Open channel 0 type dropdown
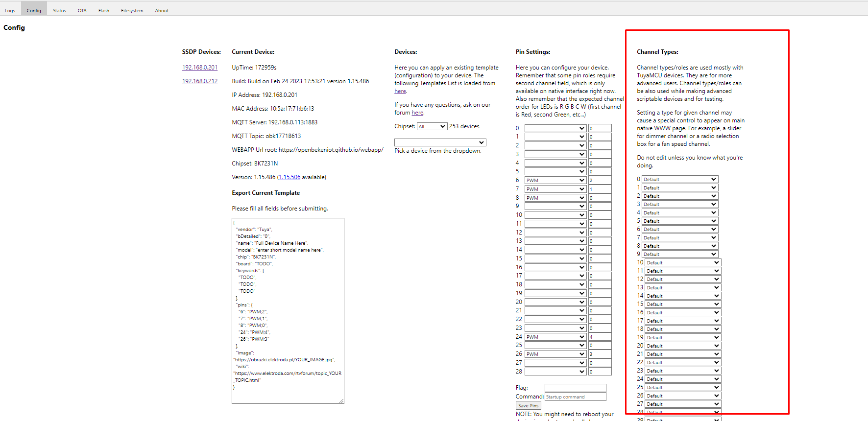This screenshot has width=868, height=421. (680, 179)
